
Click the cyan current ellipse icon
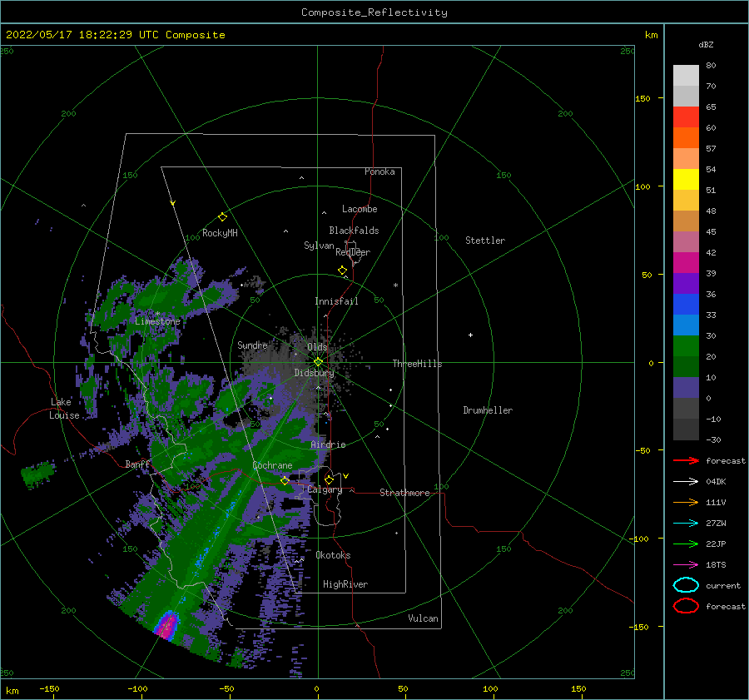click(686, 585)
